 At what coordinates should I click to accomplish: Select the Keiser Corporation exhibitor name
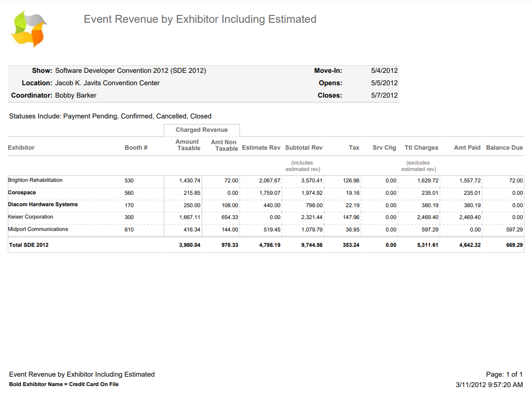(x=30, y=217)
